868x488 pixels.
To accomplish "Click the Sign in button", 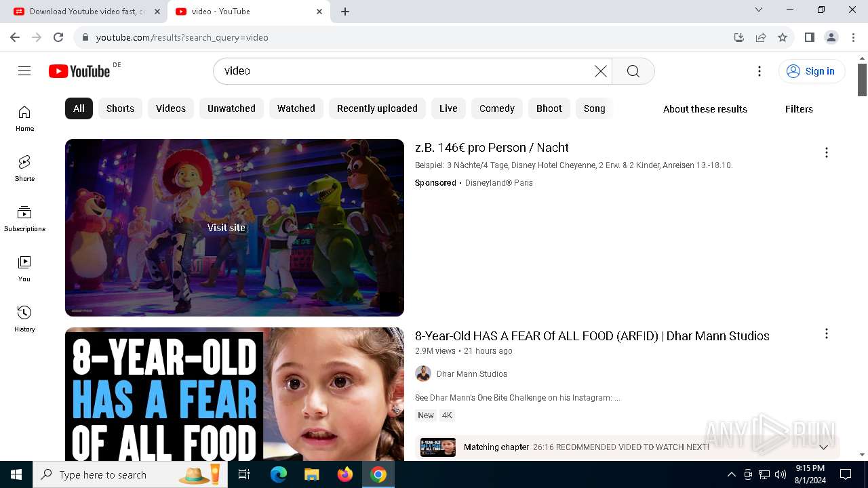I will click(x=812, y=71).
